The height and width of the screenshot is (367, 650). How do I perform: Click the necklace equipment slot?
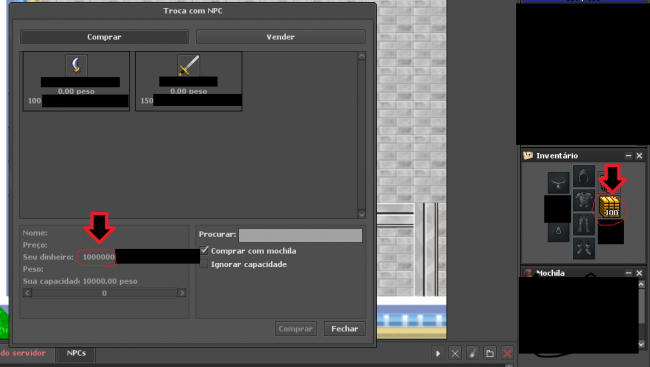pos(558,182)
